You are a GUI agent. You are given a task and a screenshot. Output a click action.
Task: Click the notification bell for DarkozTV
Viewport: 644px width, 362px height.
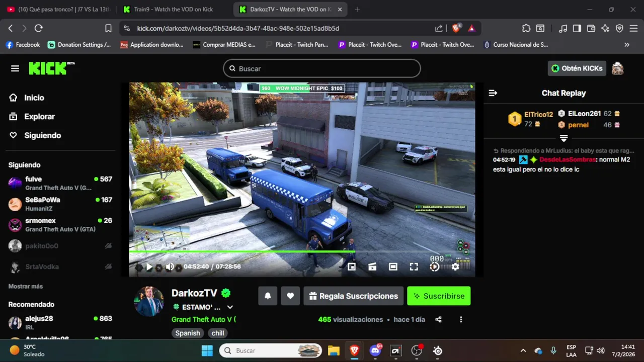coord(268,296)
